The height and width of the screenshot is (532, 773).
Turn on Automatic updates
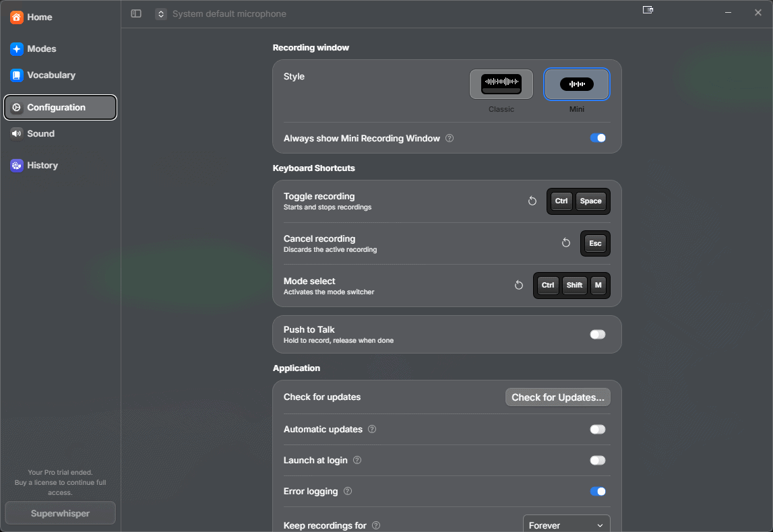pyautogui.click(x=598, y=429)
